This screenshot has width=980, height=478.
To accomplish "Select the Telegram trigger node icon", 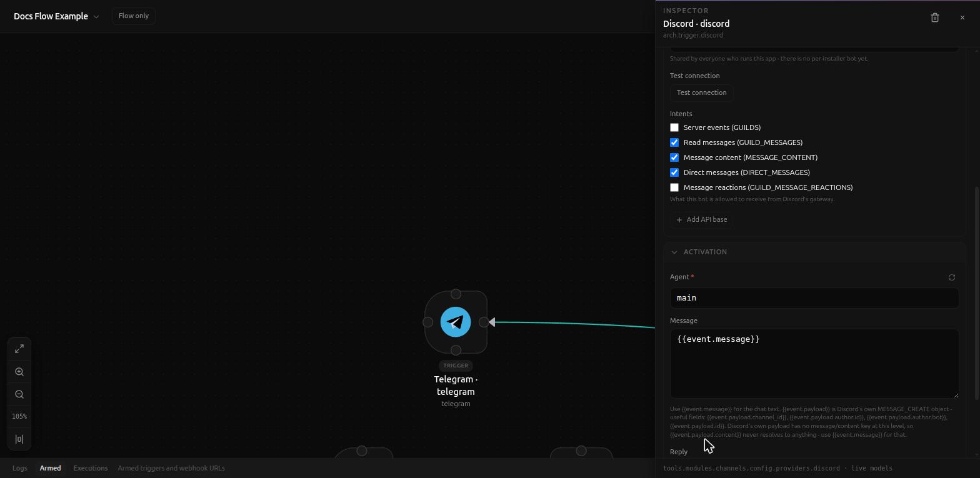I will [x=456, y=322].
